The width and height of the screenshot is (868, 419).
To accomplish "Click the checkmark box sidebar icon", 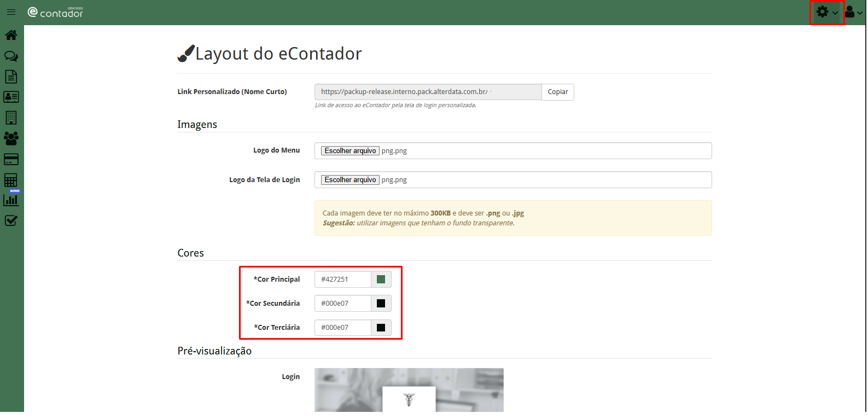I will [x=11, y=220].
